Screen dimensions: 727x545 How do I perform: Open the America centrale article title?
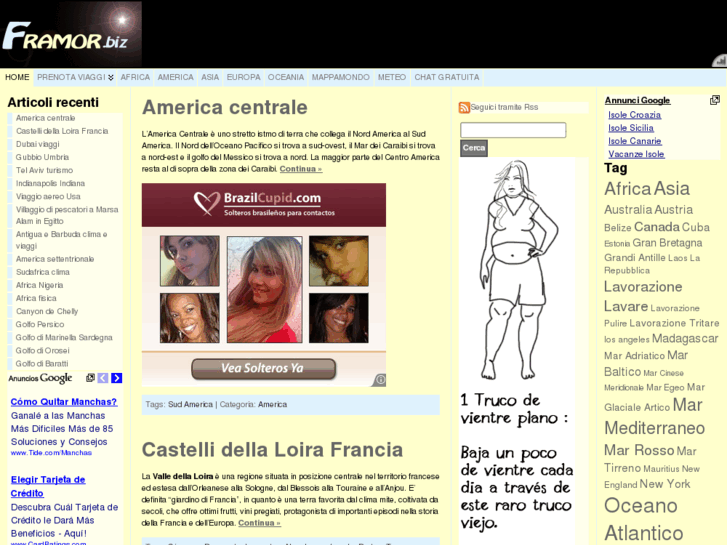coord(225,107)
